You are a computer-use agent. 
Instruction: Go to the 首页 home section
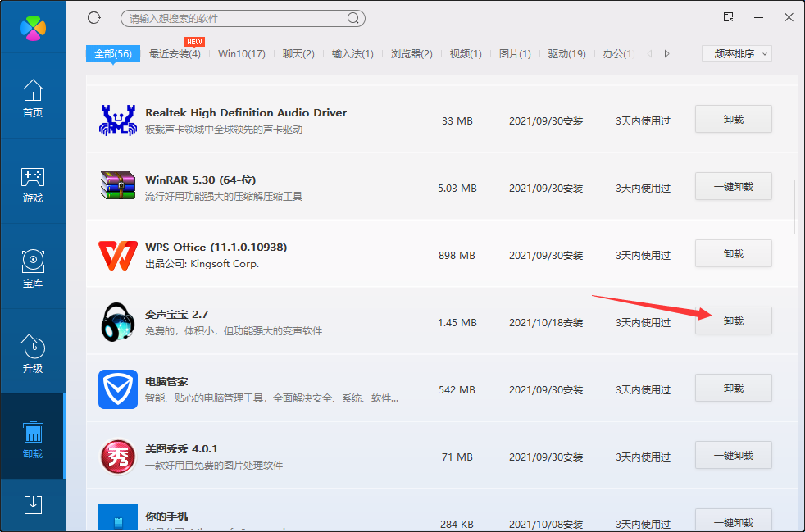coord(33,98)
